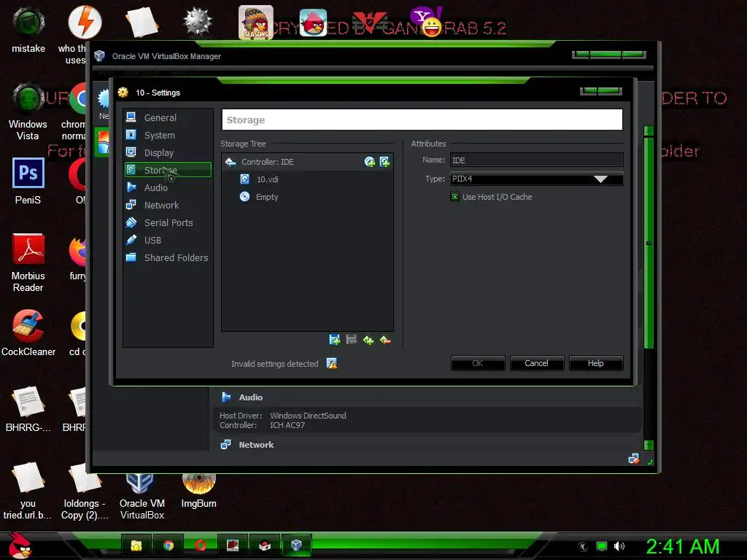Select the Windows Vista desktop icon
This screenshot has width=747, height=560.
point(28,112)
